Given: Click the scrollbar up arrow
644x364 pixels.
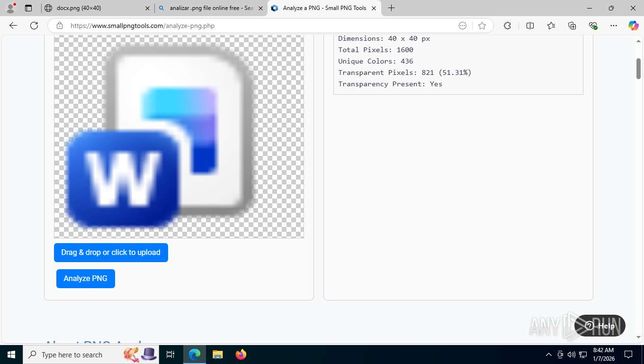Looking at the screenshot, I should tap(638, 41).
